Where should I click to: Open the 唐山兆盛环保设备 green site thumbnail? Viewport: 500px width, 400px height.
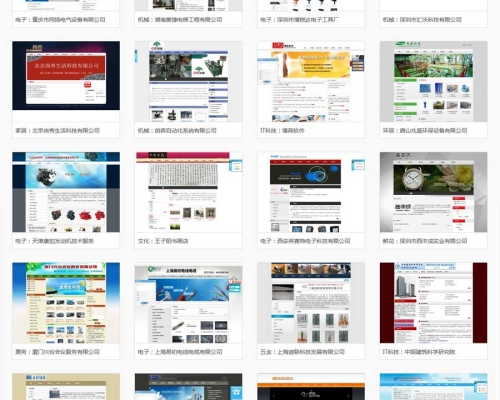click(433, 81)
